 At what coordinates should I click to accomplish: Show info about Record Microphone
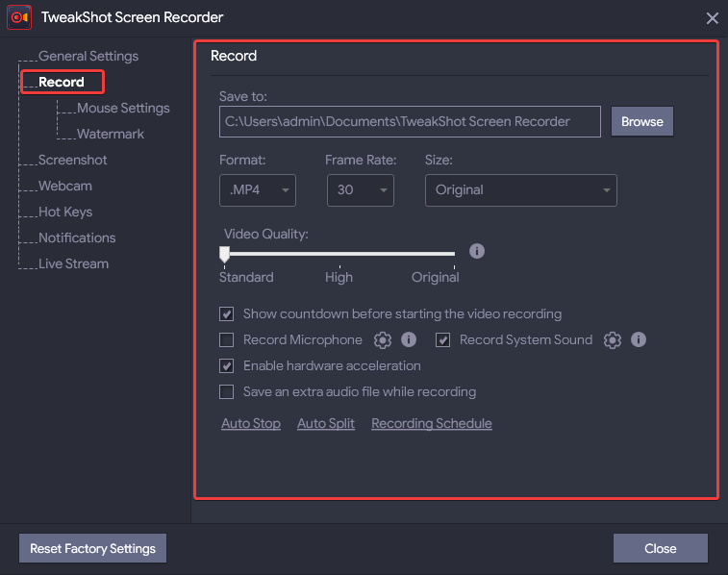[409, 339]
